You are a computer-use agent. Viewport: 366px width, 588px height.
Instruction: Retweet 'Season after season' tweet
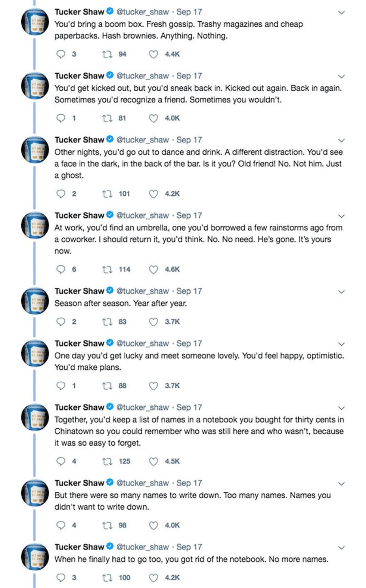click(x=107, y=321)
